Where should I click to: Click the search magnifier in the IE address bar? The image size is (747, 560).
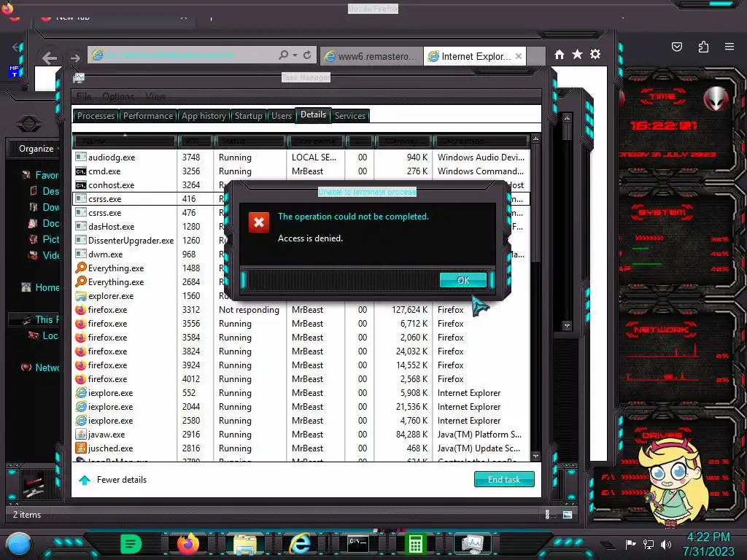284,55
